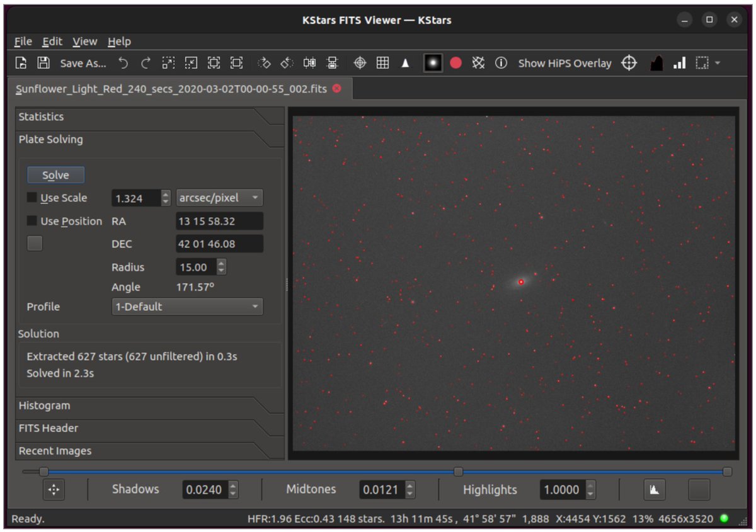The width and height of the screenshot is (756, 532).
Task: Open the File menu
Action: tap(23, 42)
